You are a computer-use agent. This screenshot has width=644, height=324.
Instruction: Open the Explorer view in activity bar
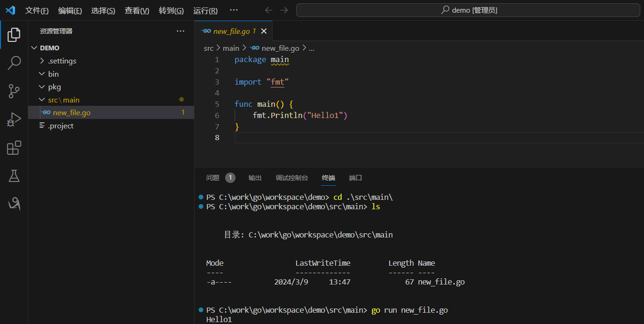click(x=14, y=34)
